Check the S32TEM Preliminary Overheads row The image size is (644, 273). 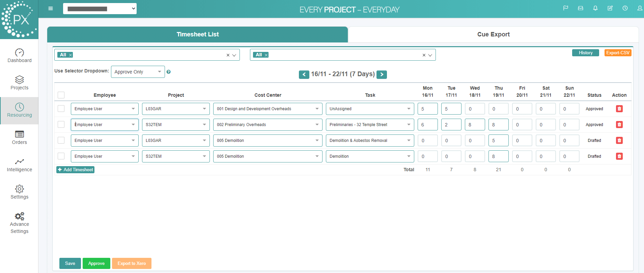pos(61,125)
